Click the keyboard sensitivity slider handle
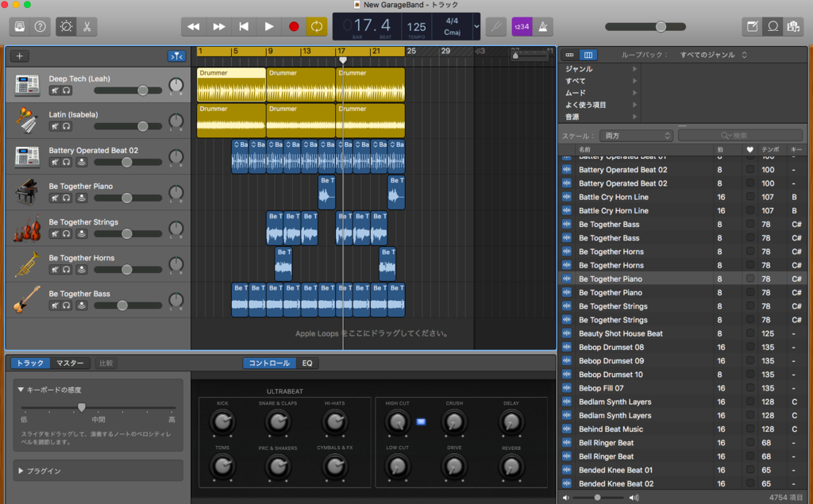Screen dimensions: 813x504 82,407
